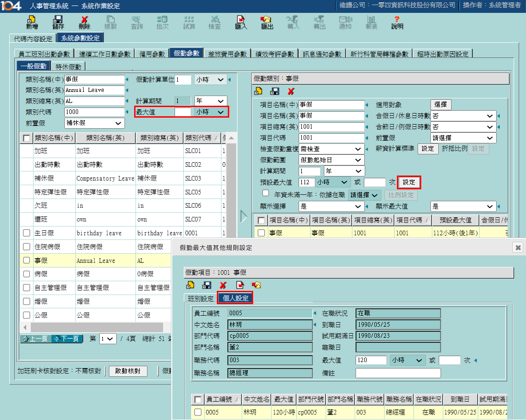Click the 啟動核對 button

[128, 371]
